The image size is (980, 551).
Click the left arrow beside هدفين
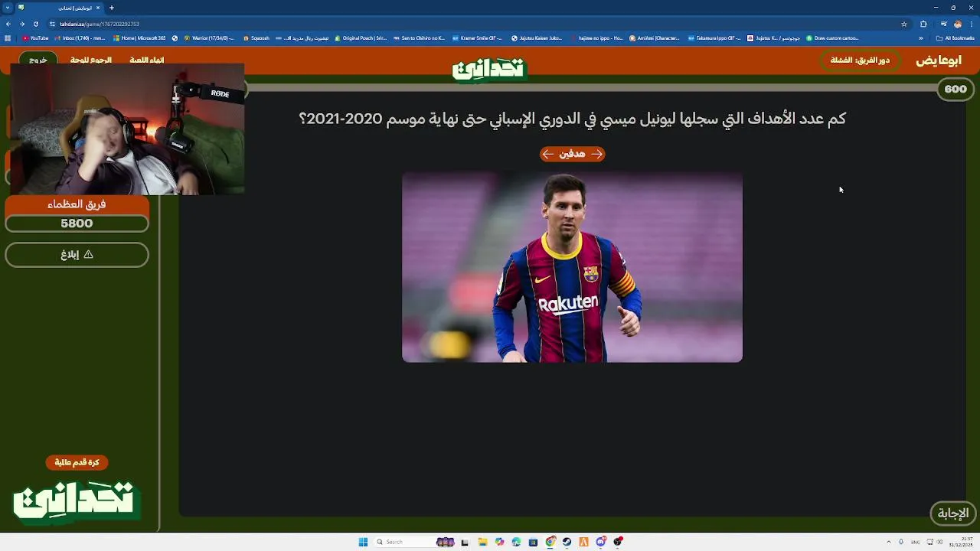547,154
